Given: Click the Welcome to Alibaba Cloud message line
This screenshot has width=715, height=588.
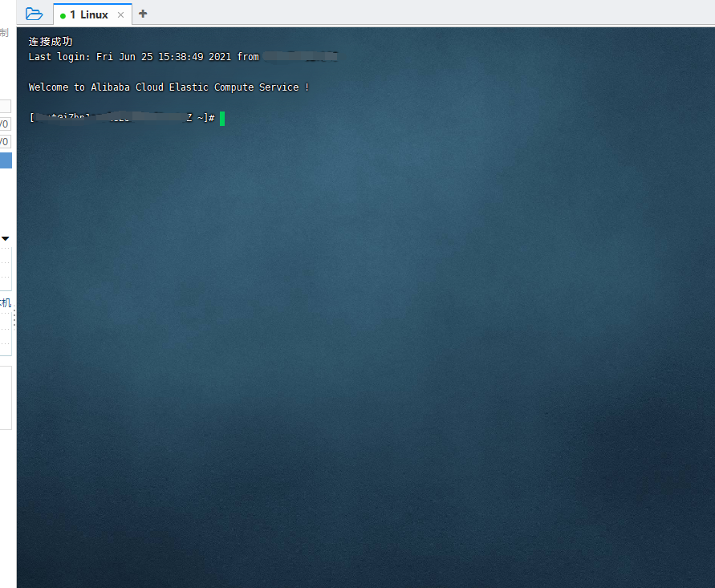Looking at the screenshot, I should tap(167, 87).
